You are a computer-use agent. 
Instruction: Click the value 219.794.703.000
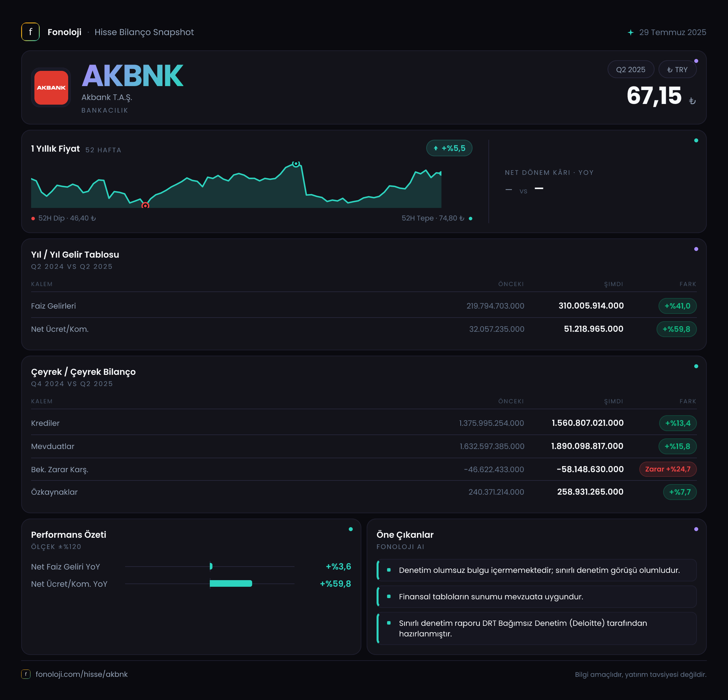pyautogui.click(x=495, y=306)
